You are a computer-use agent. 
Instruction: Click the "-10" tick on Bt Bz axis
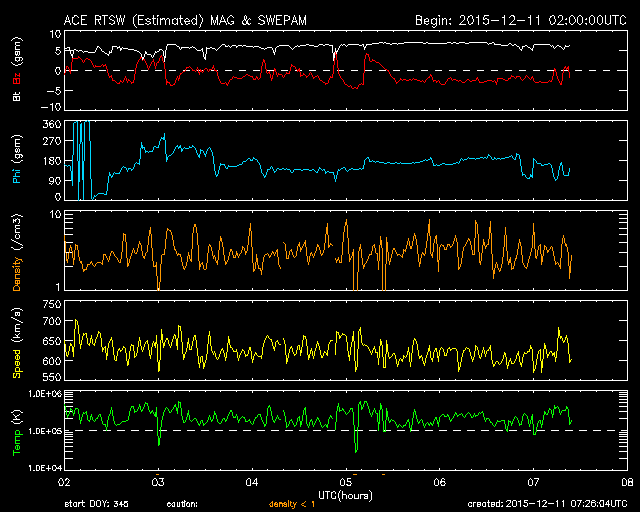[x=51, y=107]
